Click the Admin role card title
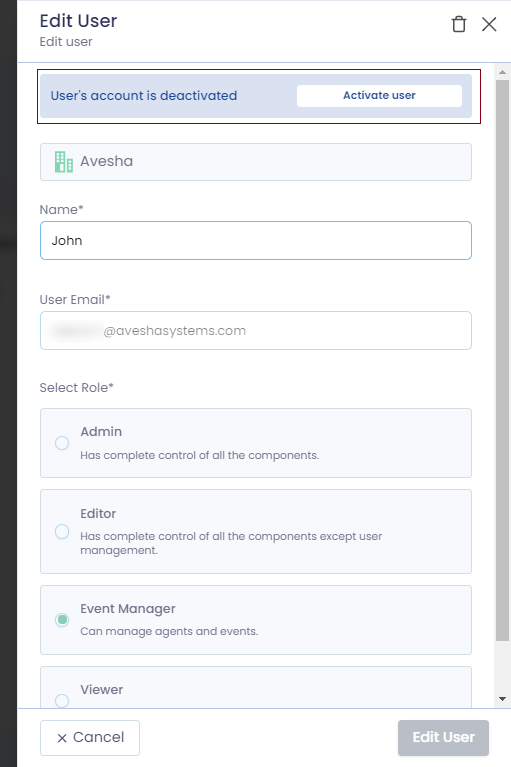 (x=101, y=432)
